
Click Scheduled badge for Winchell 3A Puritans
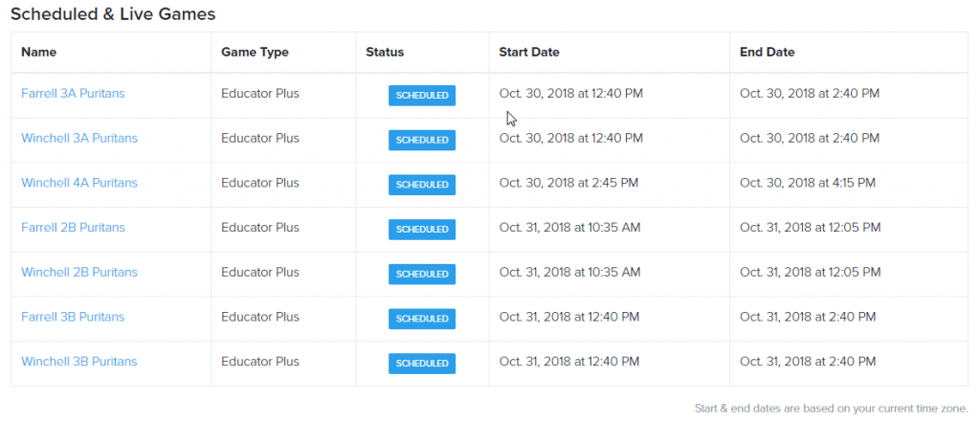click(x=422, y=141)
